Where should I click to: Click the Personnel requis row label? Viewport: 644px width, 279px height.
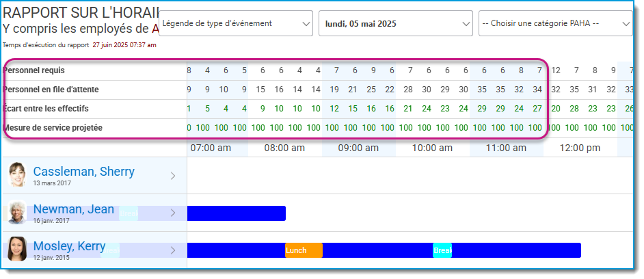tap(33, 70)
